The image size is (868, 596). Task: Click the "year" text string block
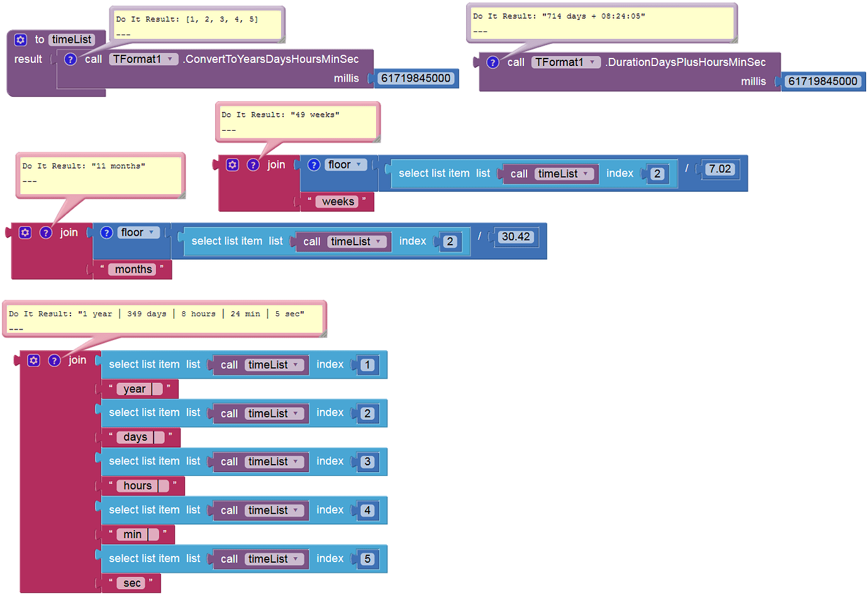[140, 389]
